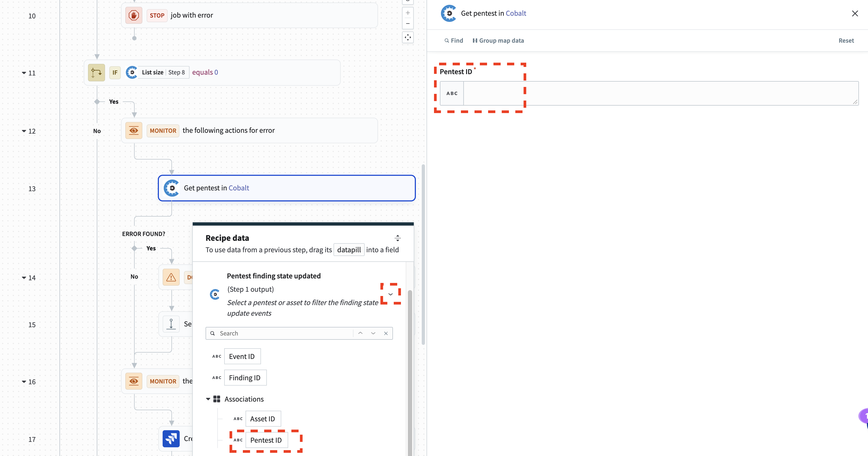Click the MONITOR eye icon in step 12
868x456 pixels.
pyautogui.click(x=134, y=130)
